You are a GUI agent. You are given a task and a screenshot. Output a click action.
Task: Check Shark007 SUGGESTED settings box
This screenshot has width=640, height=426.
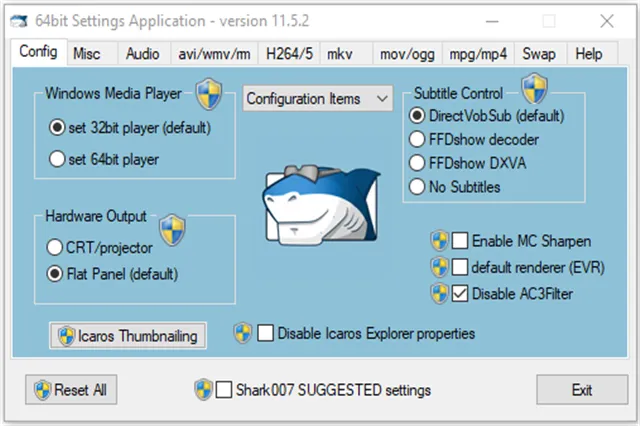(x=224, y=389)
